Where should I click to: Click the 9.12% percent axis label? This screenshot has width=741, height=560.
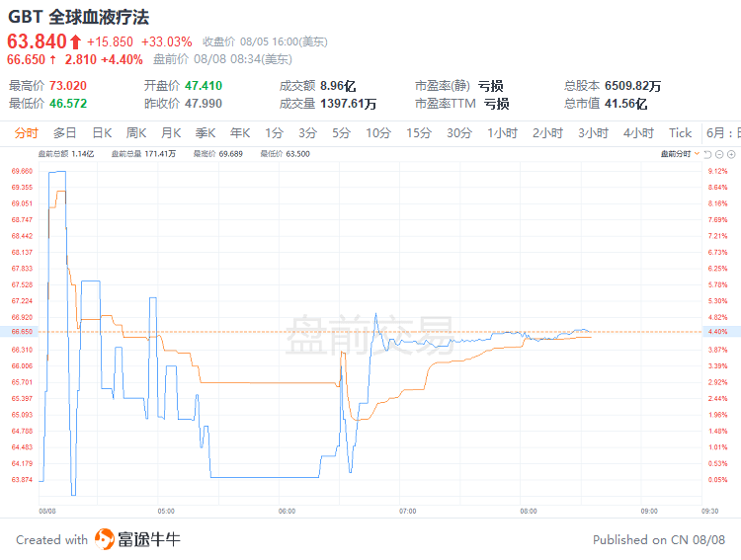click(718, 171)
